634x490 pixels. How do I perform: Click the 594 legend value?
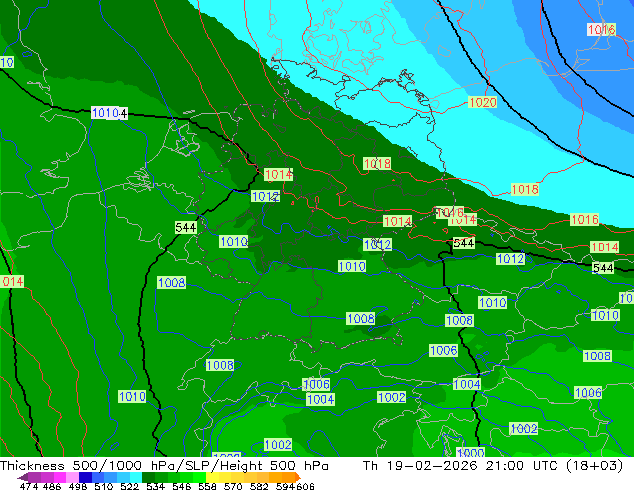tap(285, 486)
